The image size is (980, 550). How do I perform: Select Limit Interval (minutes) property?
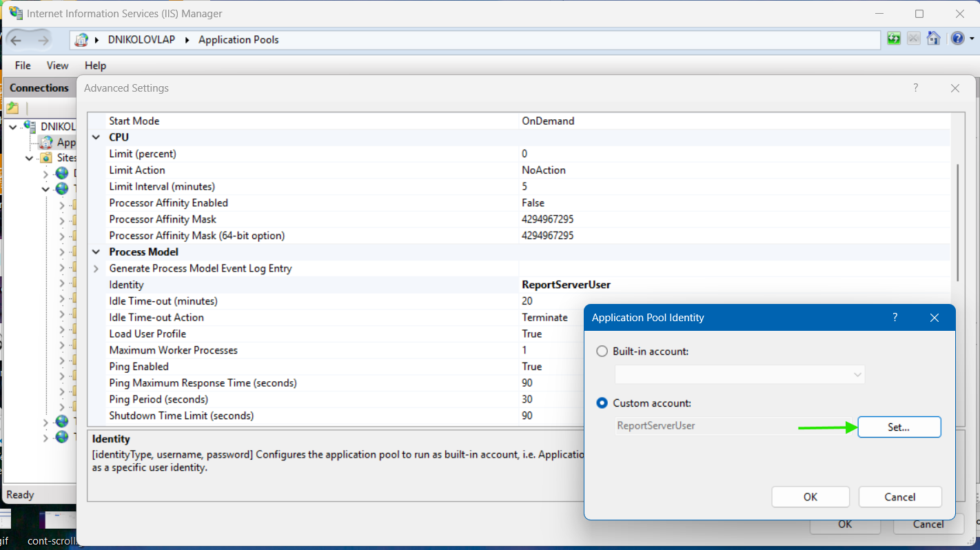[162, 187]
